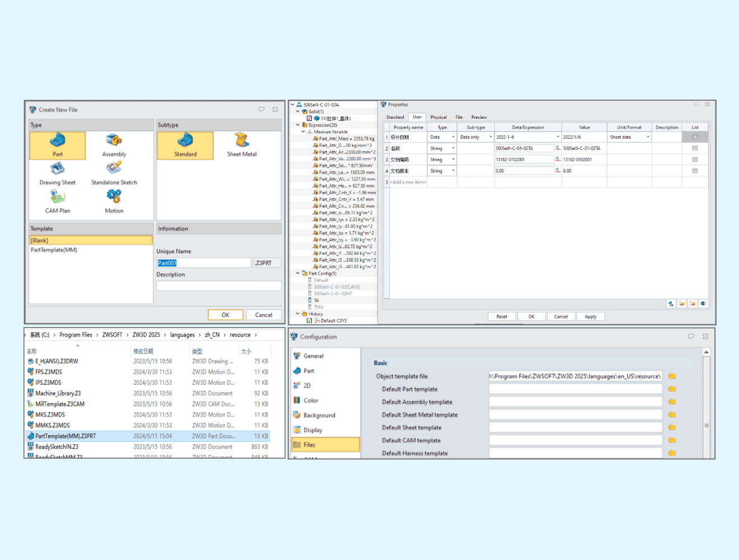Open the Date only sub-type dropdown

tap(490, 137)
